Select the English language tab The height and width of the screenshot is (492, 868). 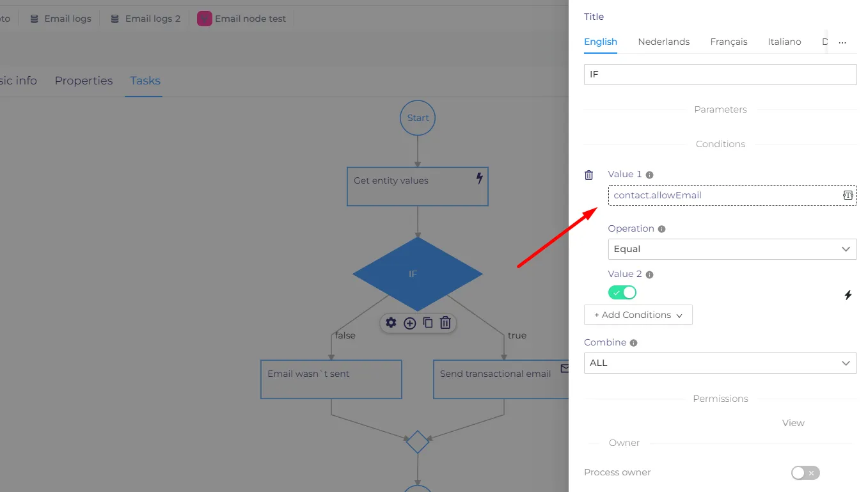pyautogui.click(x=601, y=42)
